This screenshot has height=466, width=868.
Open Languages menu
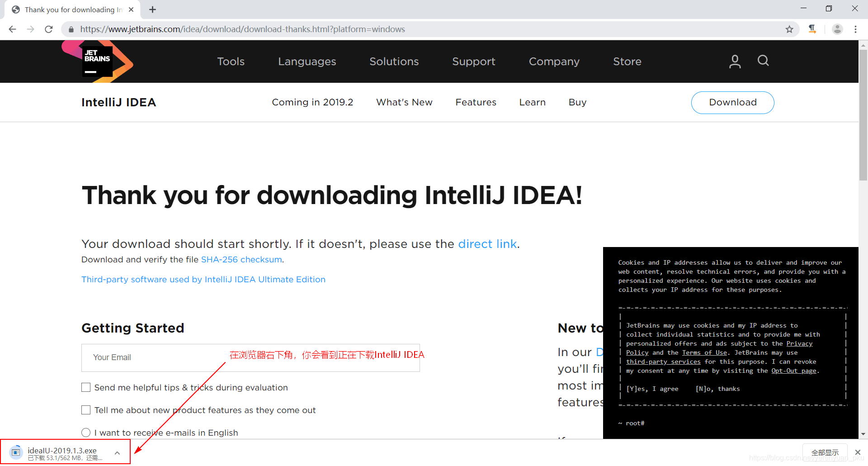307,62
